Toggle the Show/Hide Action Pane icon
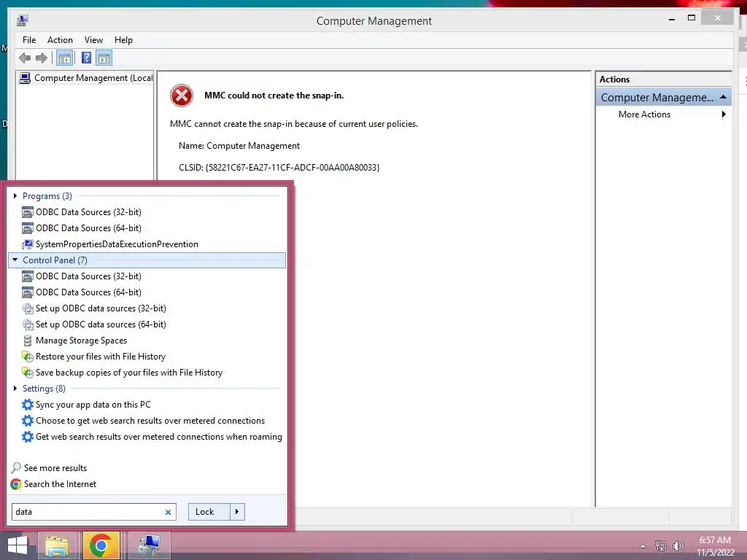 [104, 58]
